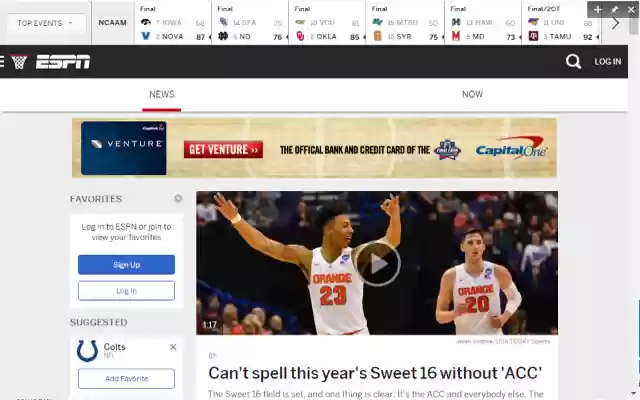Viewport: 640px width, 400px height.
Task: Open the SFA vs ND final score
Action: click(250, 23)
